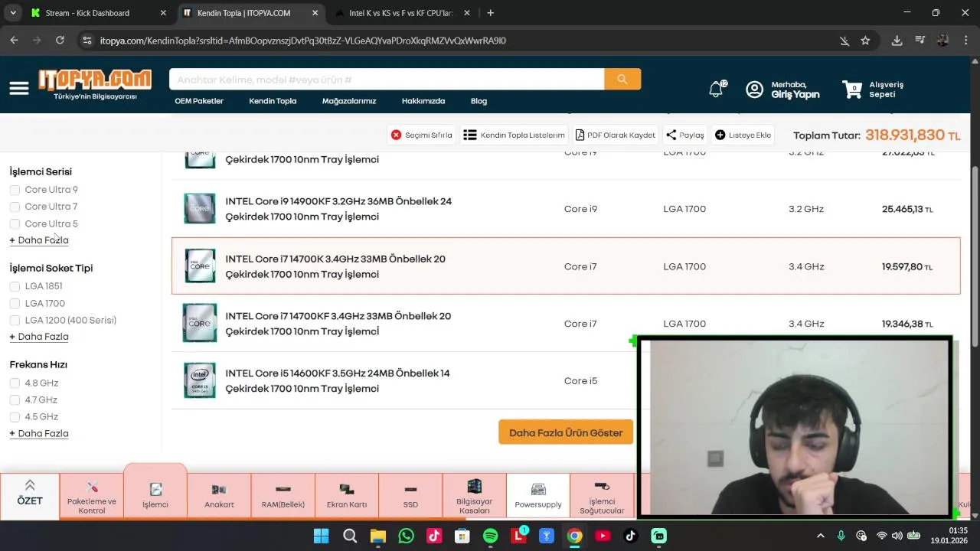Click the orange search magnifier button

click(622, 80)
